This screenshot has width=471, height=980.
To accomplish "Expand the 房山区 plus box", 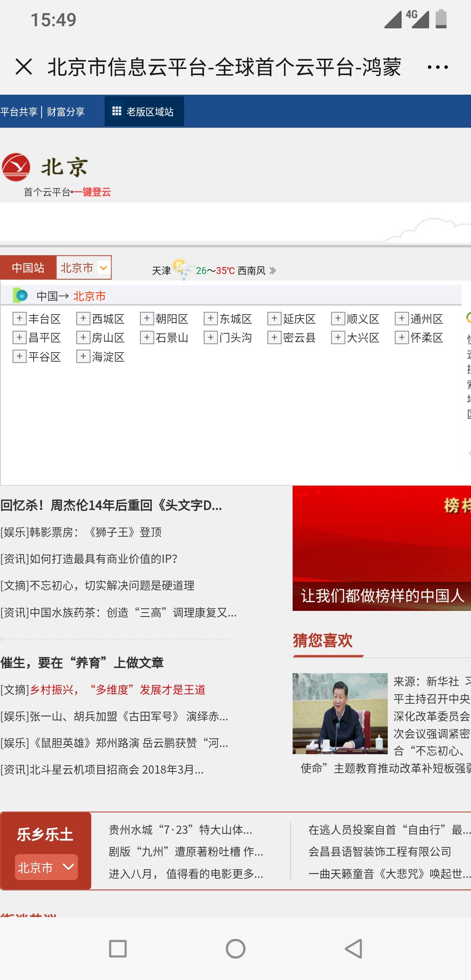I will click(x=83, y=337).
